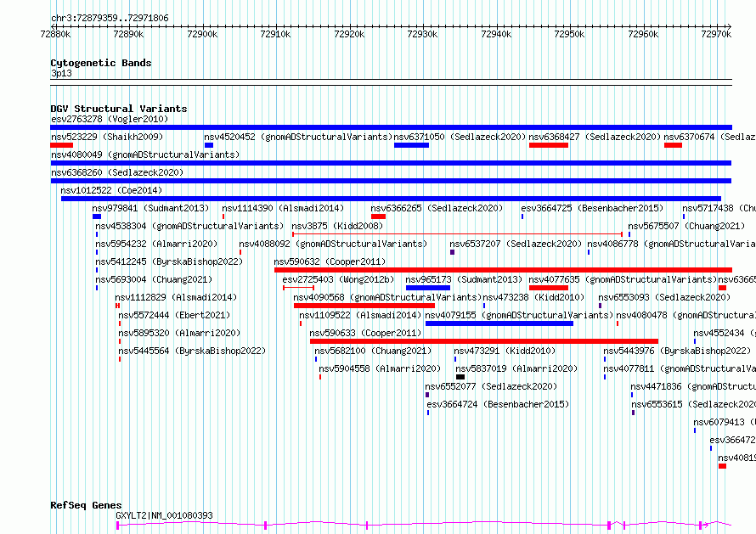Viewport: 756px width, 534px height.
Task: Open the DGV Structural Variants track title
Action: [x=119, y=109]
